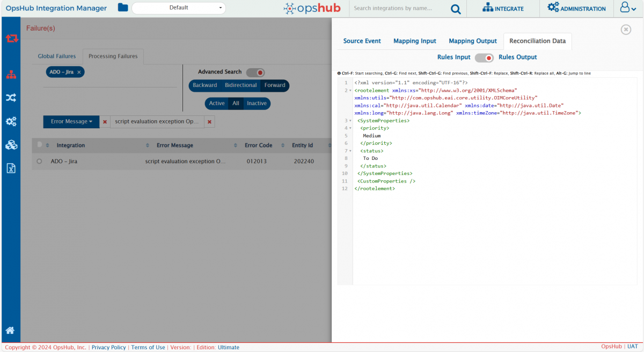Open the gears settings sidebar icon
Image resolution: width=644 pixels, height=352 pixels.
click(x=11, y=121)
